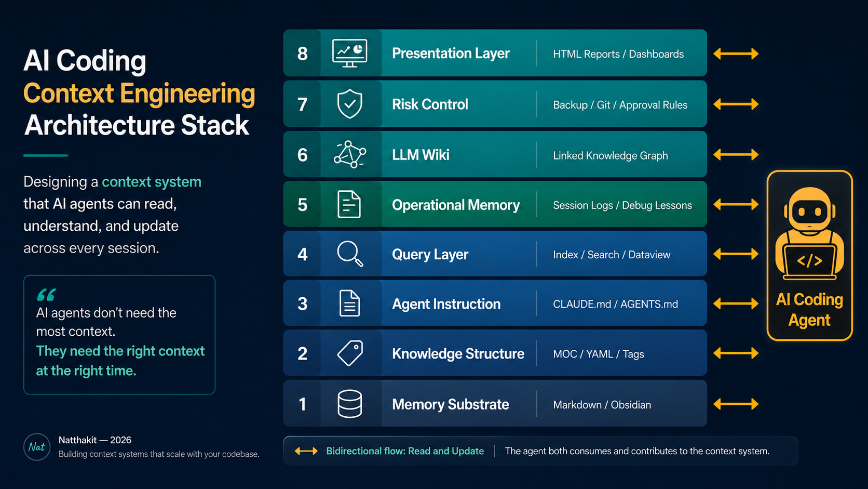
Task: Click the Query Layer magnifying glass icon
Action: click(350, 254)
